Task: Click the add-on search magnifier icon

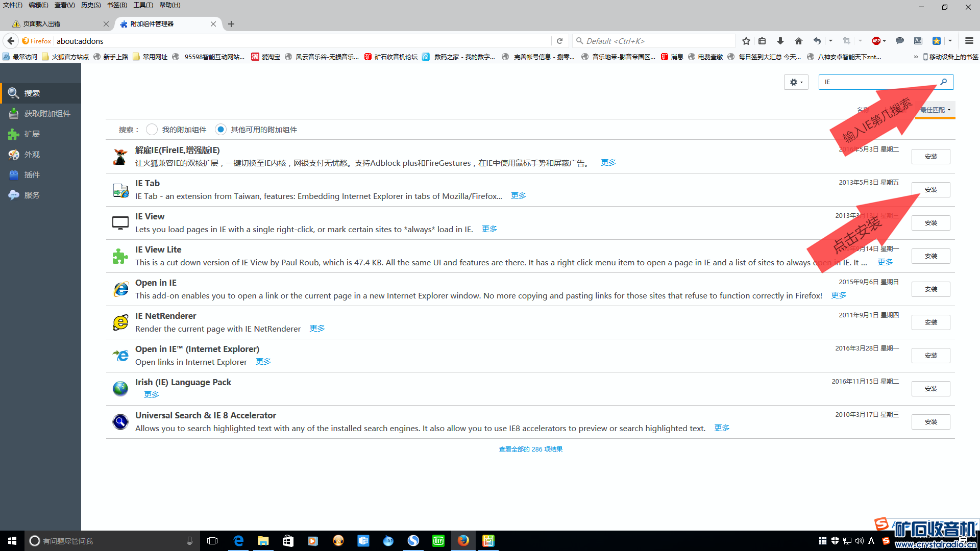Action: pos(943,82)
